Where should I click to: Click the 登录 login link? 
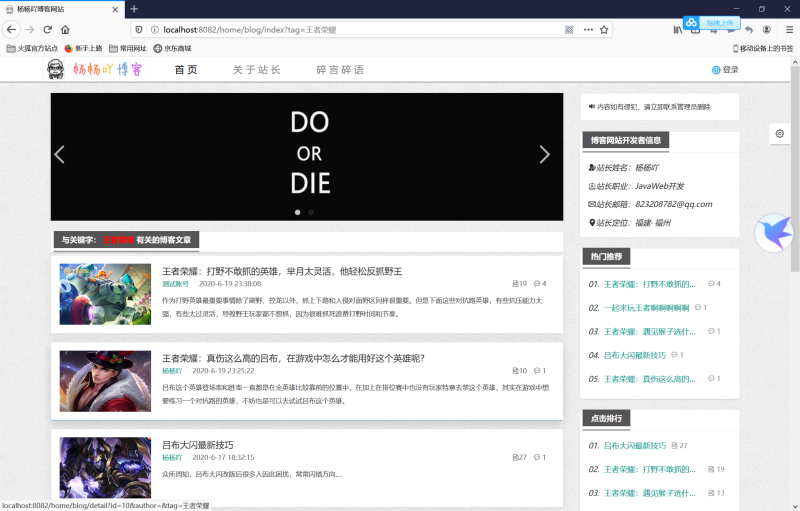(x=725, y=70)
